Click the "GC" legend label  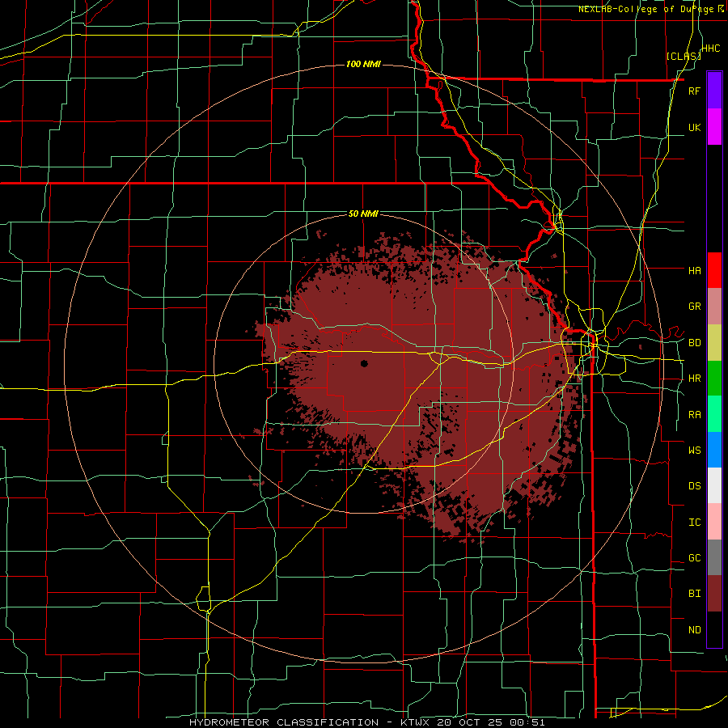click(x=694, y=558)
